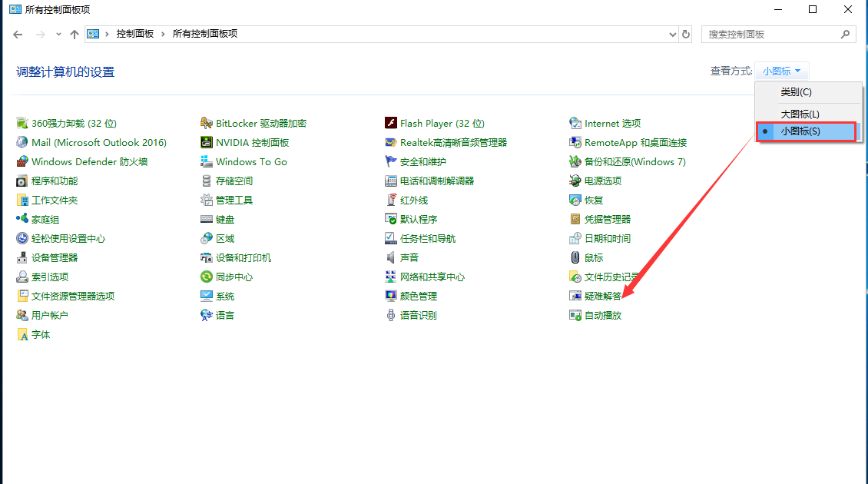Click the 凭据管理器 link
This screenshot has height=484, width=868.
(x=608, y=219)
